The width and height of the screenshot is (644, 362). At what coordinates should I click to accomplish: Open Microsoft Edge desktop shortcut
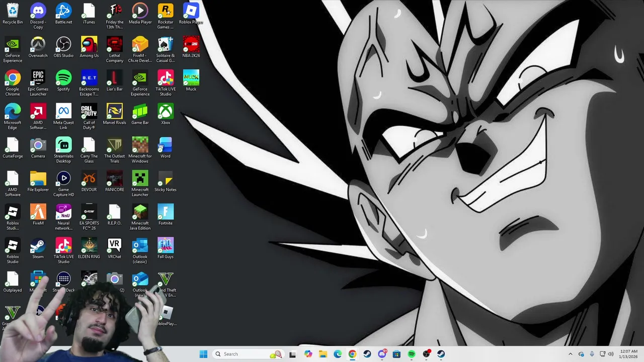tap(13, 117)
